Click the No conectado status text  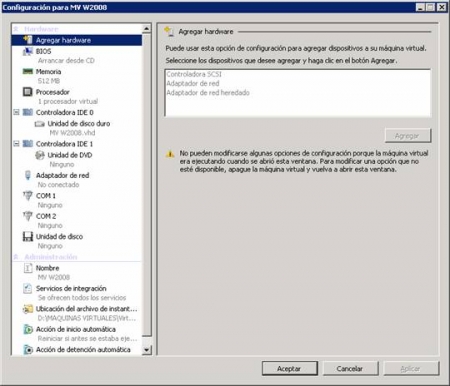point(58,185)
